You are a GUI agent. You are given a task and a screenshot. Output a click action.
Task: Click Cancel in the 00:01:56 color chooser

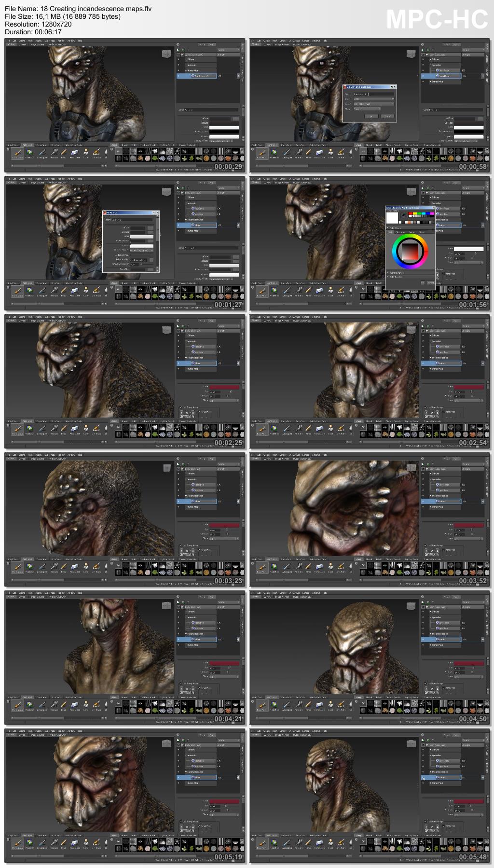click(x=430, y=283)
